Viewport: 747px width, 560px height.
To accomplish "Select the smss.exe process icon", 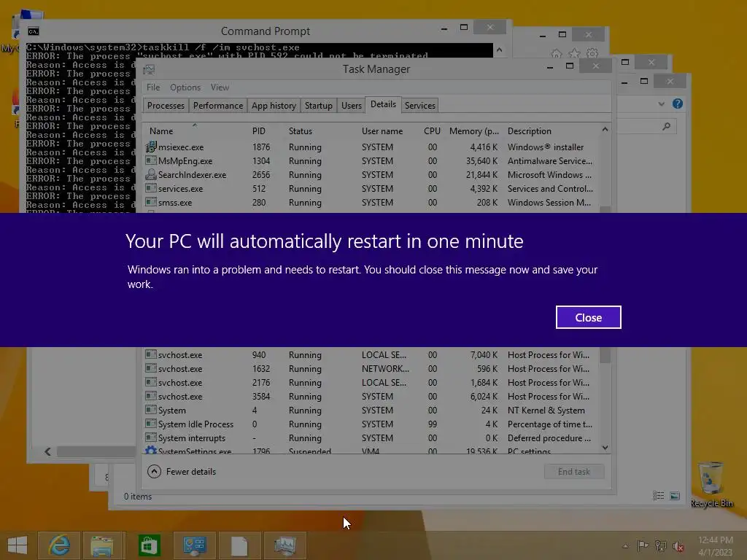I will (151, 202).
